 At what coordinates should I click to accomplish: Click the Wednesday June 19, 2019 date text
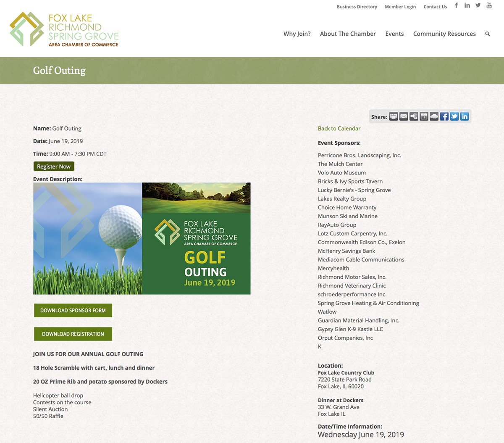(361, 435)
